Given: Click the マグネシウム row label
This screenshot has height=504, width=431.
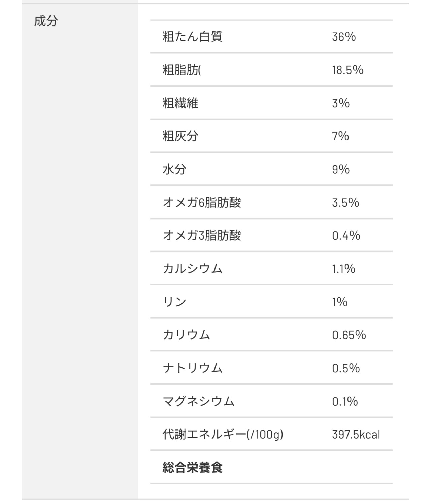Looking at the screenshot, I should 198,401.
